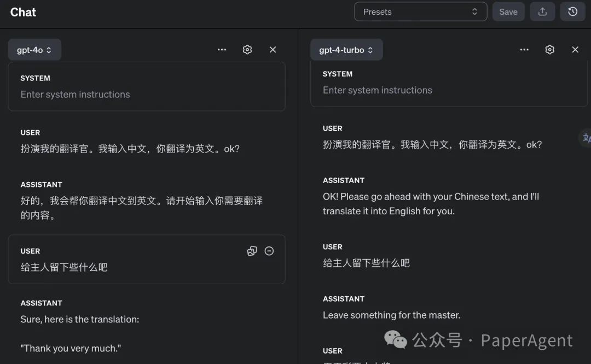Click 'Sure, here is the translation:' text
Image resolution: width=591 pixels, height=364 pixels.
pos(79,319)
